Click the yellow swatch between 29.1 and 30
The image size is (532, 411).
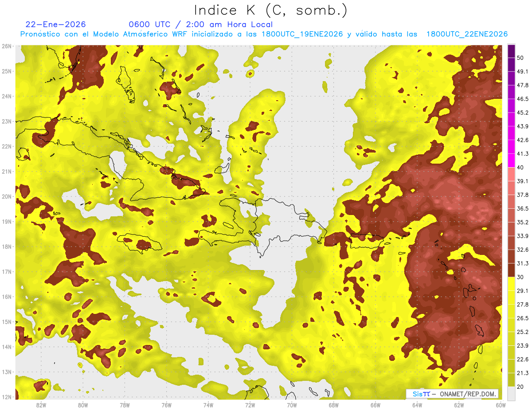pyautogui.click(x=512, y=284)
